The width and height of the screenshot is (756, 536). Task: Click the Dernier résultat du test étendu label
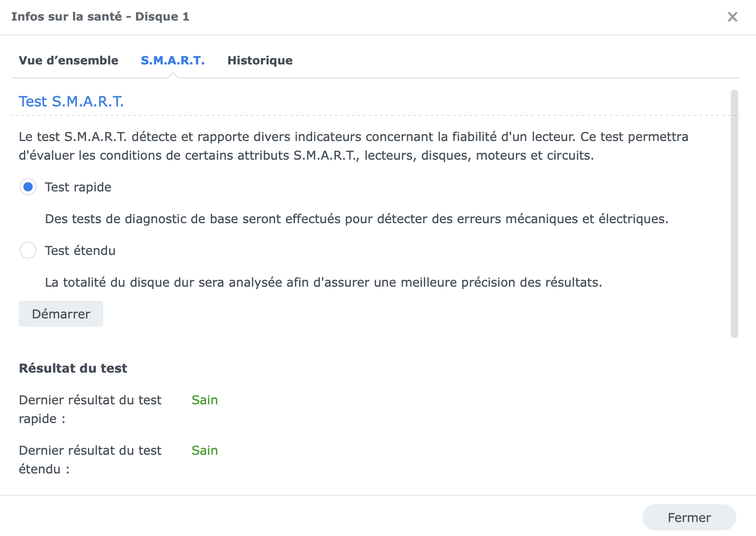[x=90, y=459]
